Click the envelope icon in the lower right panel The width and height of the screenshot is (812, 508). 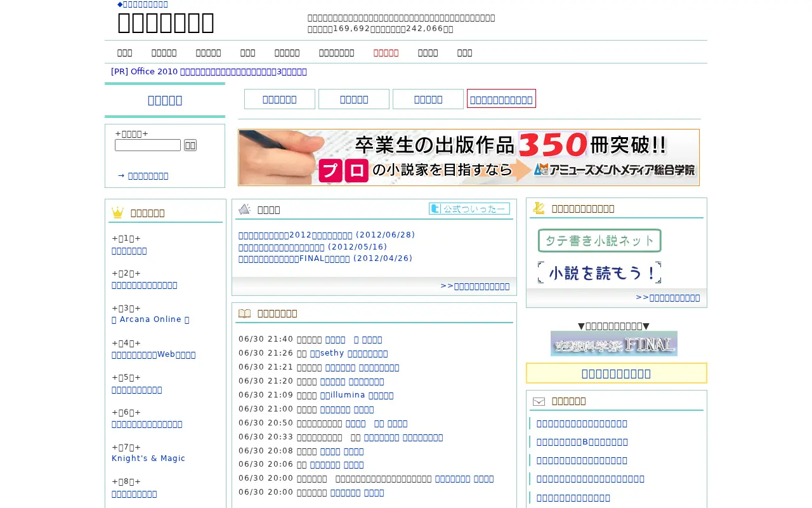[539, 401]
